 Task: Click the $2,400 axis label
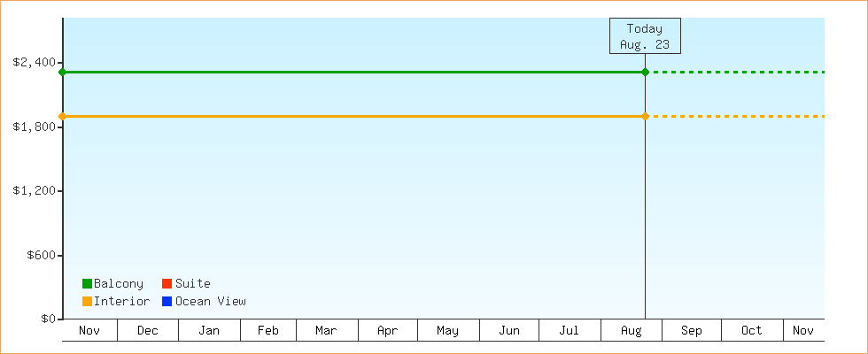click(35, 62)
